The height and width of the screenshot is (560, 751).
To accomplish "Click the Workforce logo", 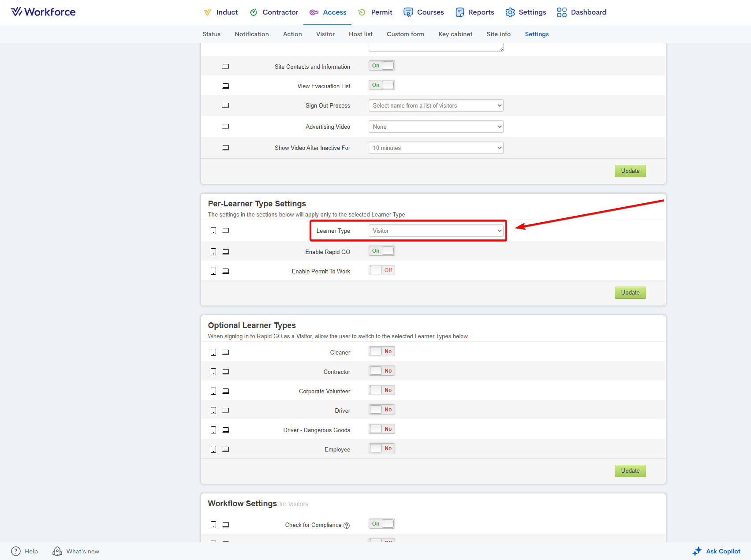I will point(43,12).
